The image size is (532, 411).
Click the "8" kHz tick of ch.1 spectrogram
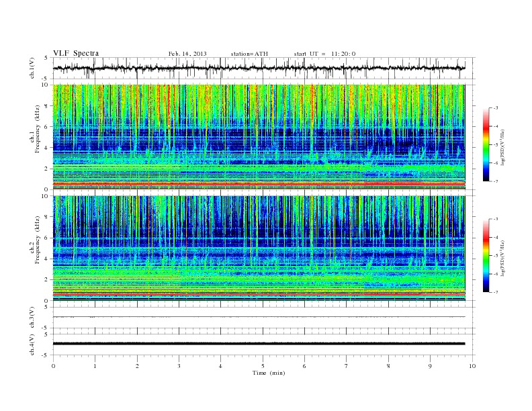pos(46,106)
